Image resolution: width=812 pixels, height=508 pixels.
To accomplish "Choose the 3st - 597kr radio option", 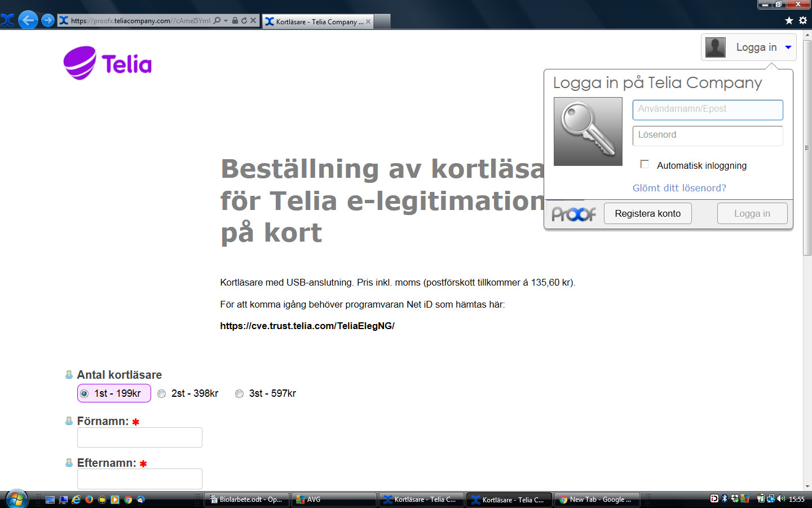I will [240, 393].
